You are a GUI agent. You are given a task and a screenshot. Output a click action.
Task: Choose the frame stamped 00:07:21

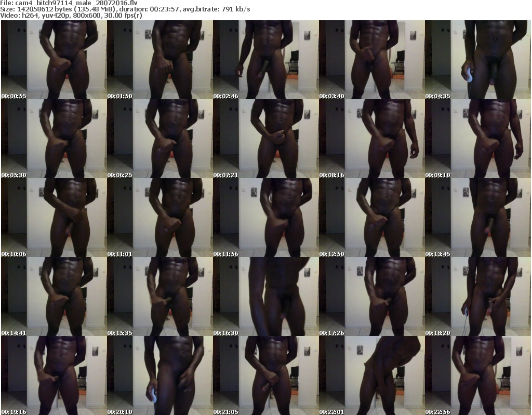pos(265,139)
